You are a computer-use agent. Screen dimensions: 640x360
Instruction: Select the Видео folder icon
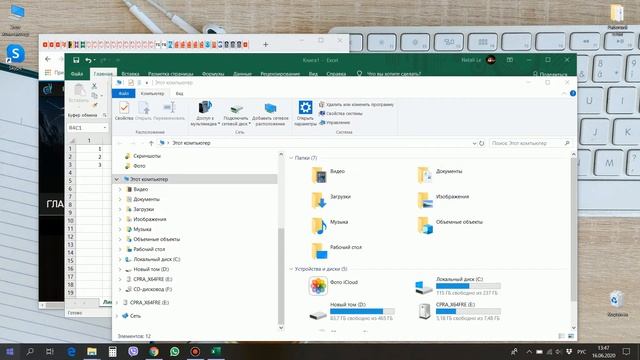(x=319, y=175)
